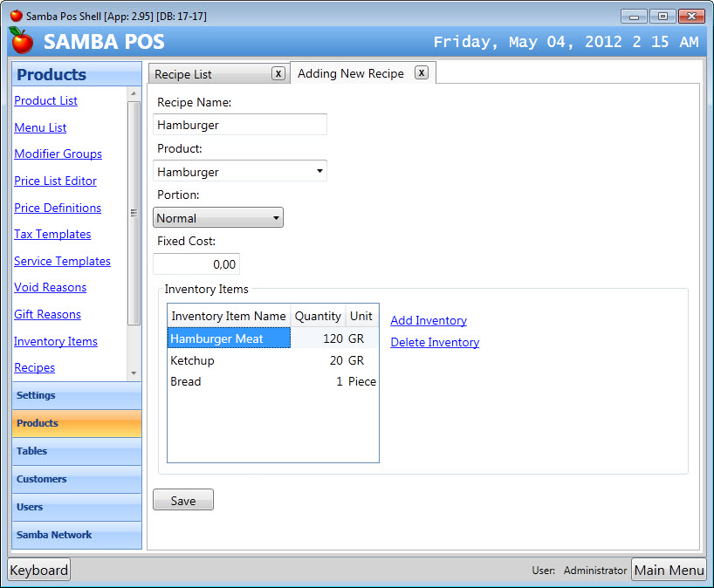Return to the Main Menu

(669, 570)
